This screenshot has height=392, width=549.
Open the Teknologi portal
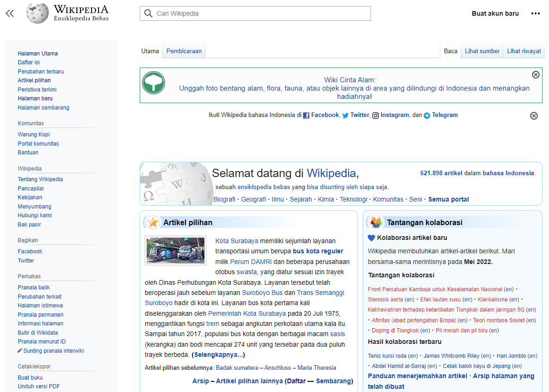353,199
